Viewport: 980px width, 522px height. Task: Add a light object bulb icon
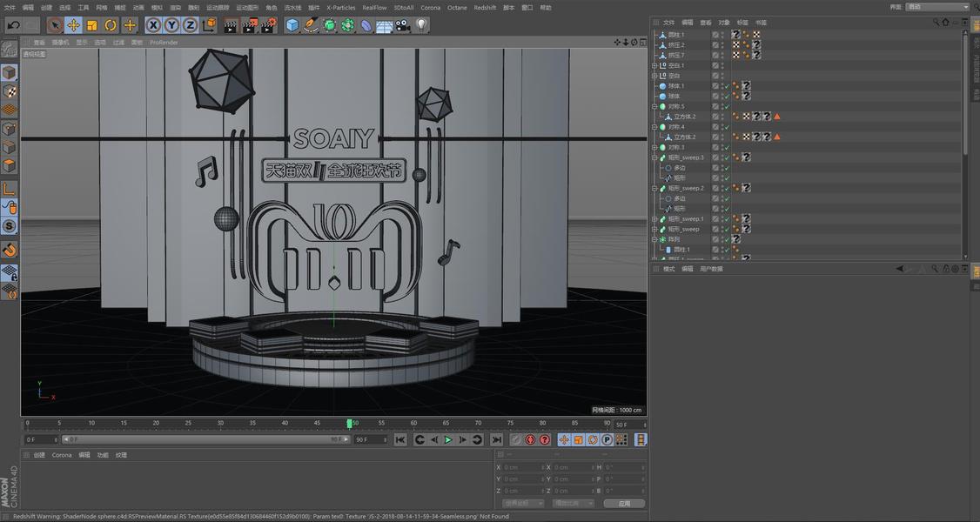[422, 25]
